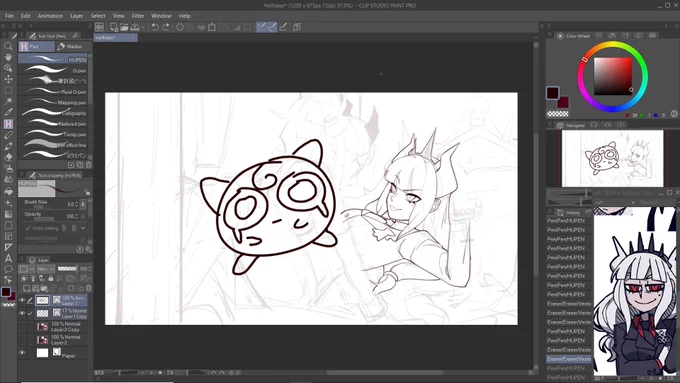Image resolution: width=680 pixels, height=383 pixels.
Task: Select the Pen tool with H icon
Action: click(x=8, y=124)
